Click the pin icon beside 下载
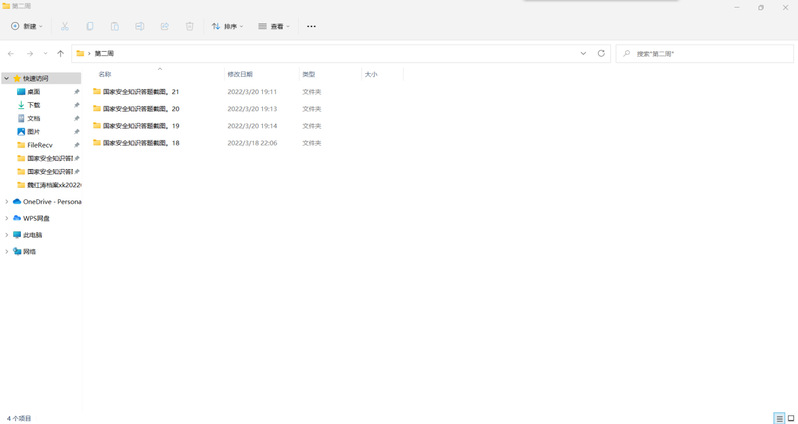This screenshot has height=424, width=798. pyautogui.click(x=77, y=105)
